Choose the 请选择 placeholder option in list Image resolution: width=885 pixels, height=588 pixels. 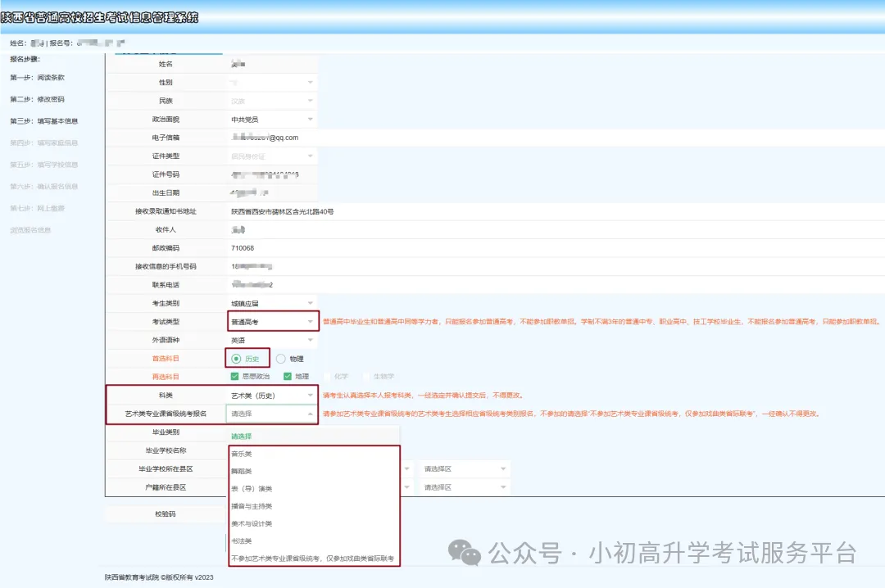click(313, 436)
